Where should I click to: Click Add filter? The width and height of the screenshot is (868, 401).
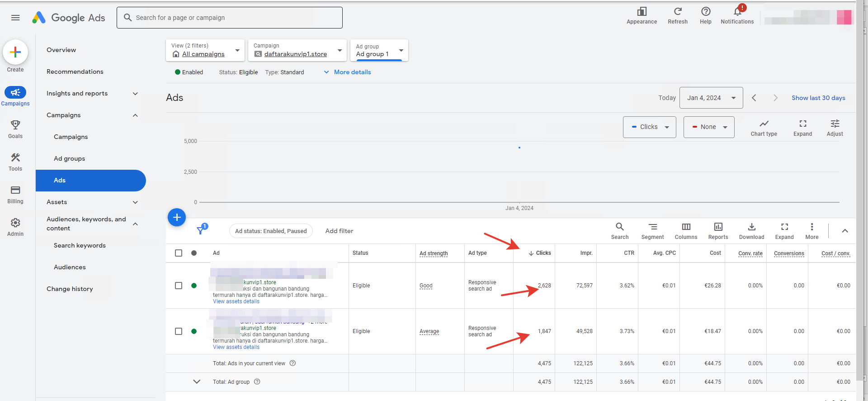tap(339, 231)
